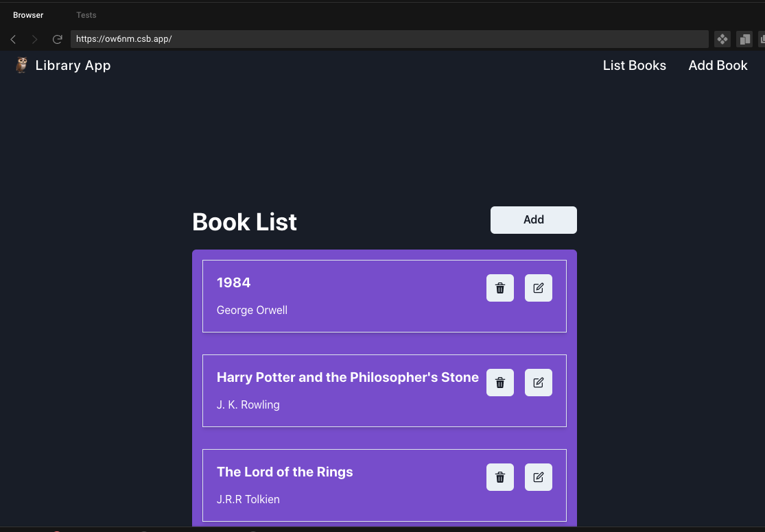Reload the browser preview page
Screen dimensions: 765x532
(58, 39)
